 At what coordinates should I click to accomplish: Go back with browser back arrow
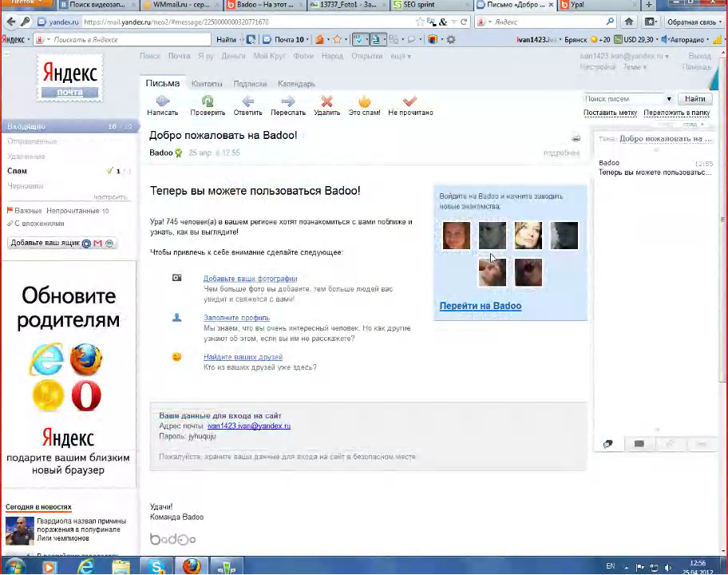pyautogui.click(x=11, y=22)
